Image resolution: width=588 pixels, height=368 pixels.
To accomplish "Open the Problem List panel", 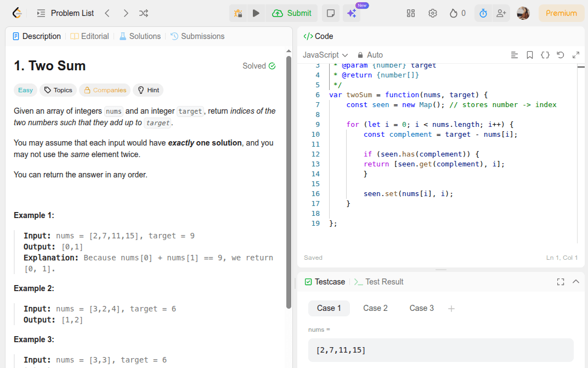I will point(66,13).
